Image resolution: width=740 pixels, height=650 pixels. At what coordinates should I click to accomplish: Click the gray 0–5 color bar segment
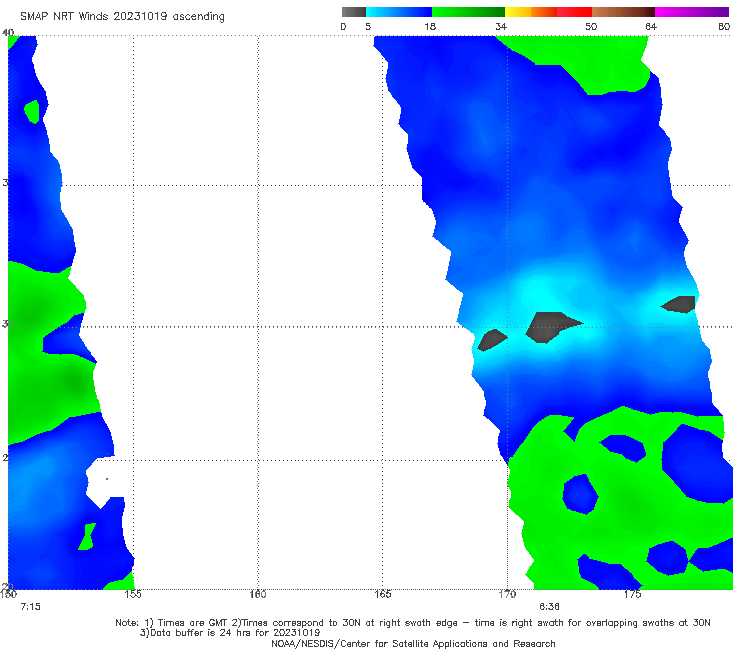pos(354,12)
